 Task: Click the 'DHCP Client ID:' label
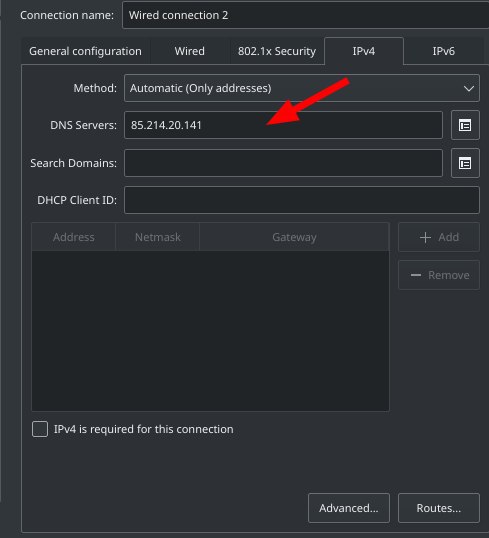point(77,200)
